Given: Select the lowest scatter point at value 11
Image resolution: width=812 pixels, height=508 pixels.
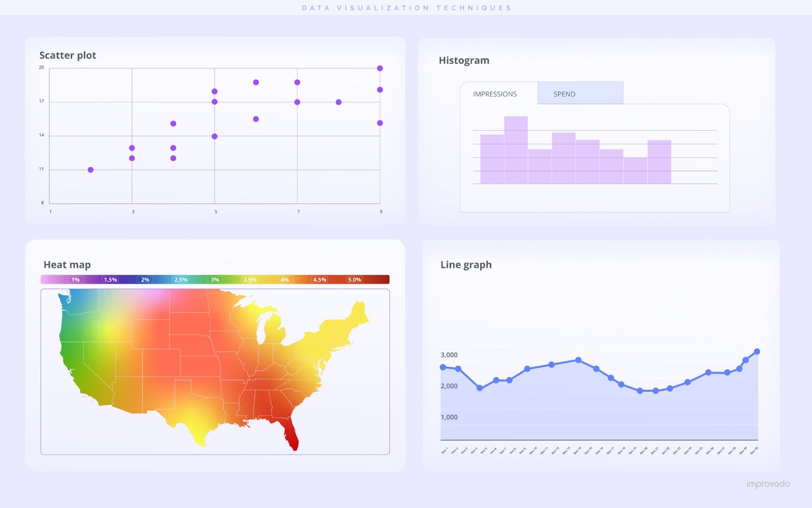Looking at the screenshot, I should coord(91,169).
